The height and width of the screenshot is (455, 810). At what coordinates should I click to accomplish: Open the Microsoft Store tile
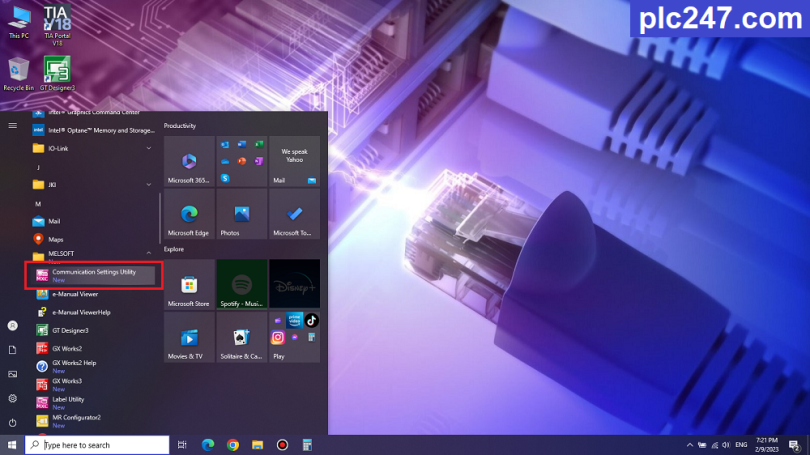pyautogui.click(x=189, y=284)
